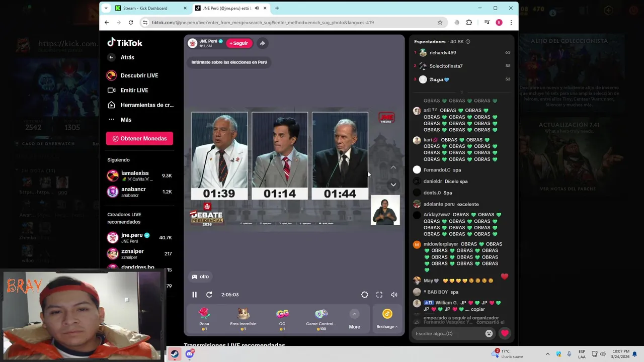Open Chrome profile avatar B

[499, 23]
